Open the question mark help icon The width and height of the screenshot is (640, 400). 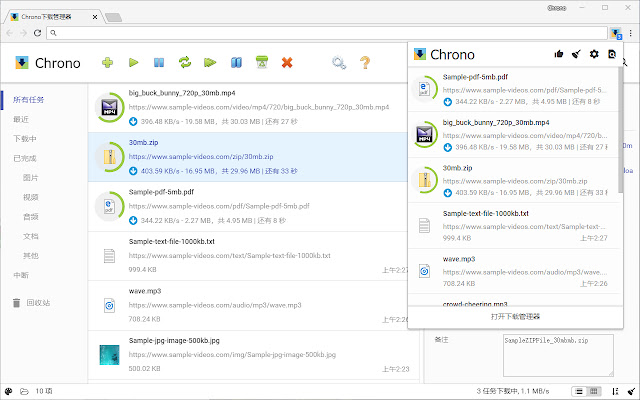(x=365, y=63)
